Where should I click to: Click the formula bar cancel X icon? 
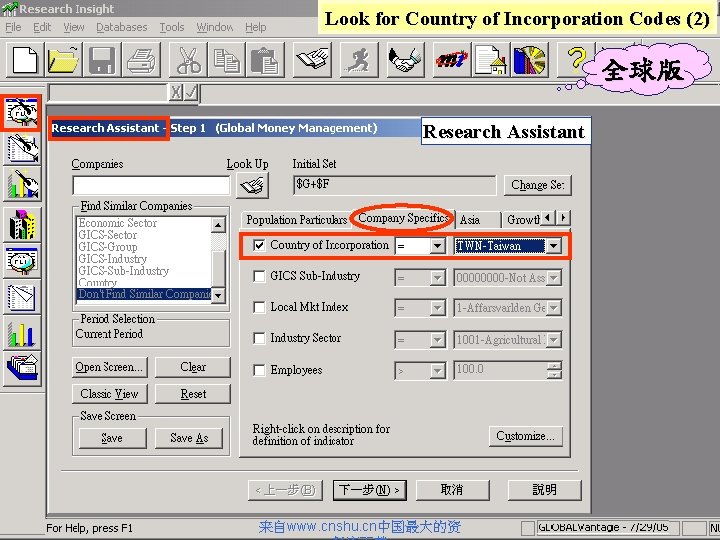point(176,93)
